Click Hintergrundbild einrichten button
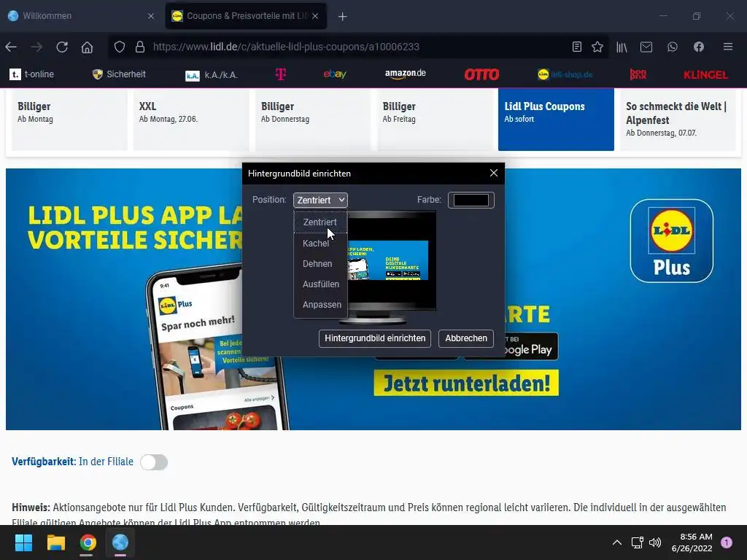747x560 pixels. tap(375, 338)
